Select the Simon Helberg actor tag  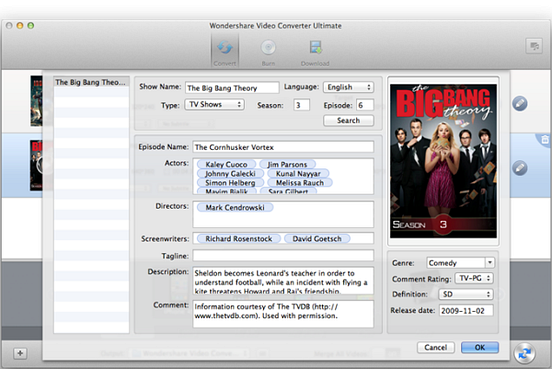pos(230,183)
